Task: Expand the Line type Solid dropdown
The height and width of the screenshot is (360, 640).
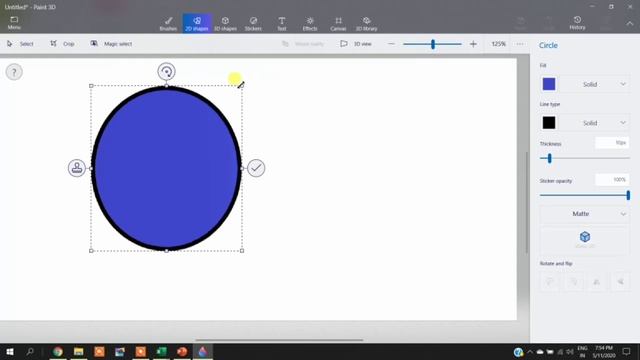Action: (596, 123)
